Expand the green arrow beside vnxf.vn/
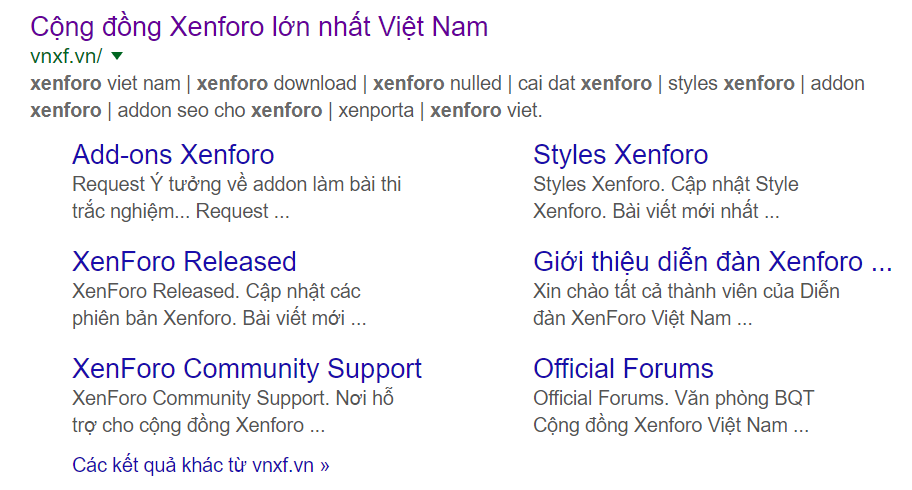The image size is (912, 490). tap(117, 56)
